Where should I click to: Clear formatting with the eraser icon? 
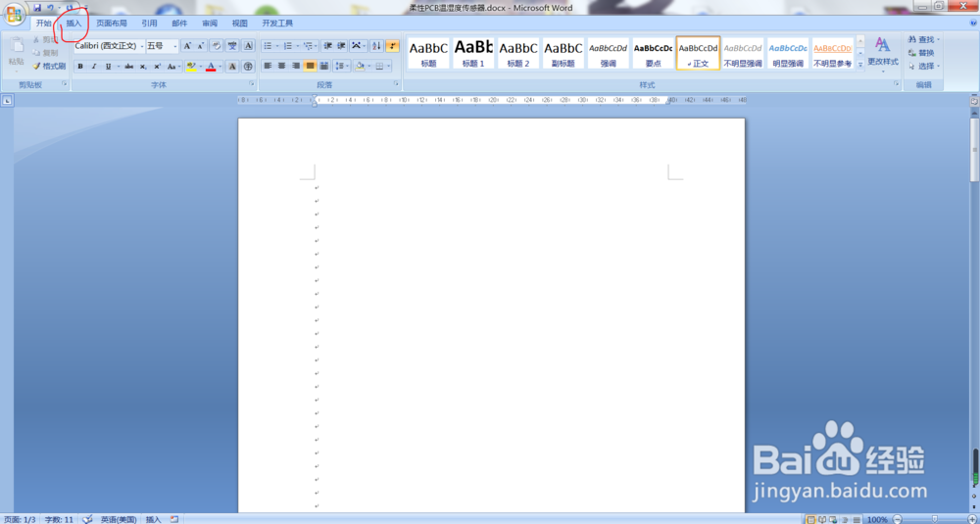[217, 46]
